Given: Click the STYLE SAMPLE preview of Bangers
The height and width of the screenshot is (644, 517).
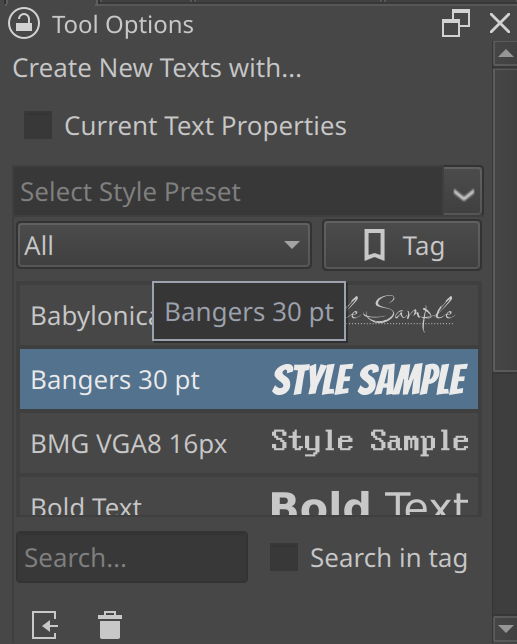Looking at the screenshot, I should click(x=370, y=380).
